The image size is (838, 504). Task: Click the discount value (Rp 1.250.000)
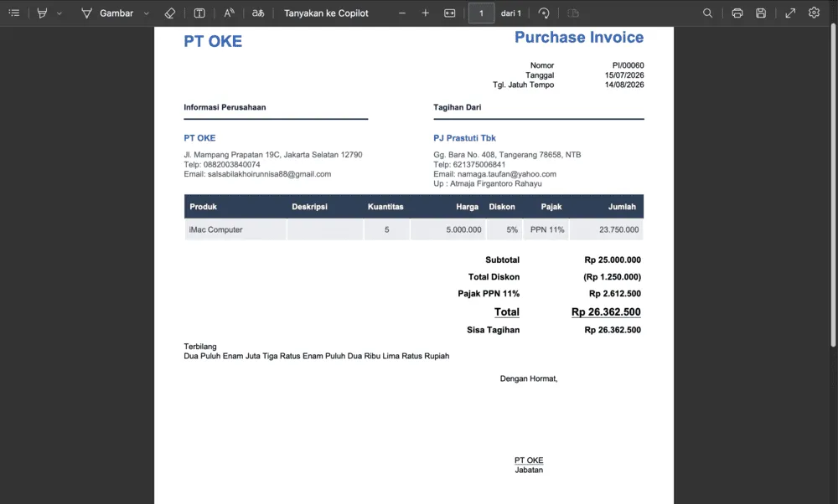(x=612, y=277)
